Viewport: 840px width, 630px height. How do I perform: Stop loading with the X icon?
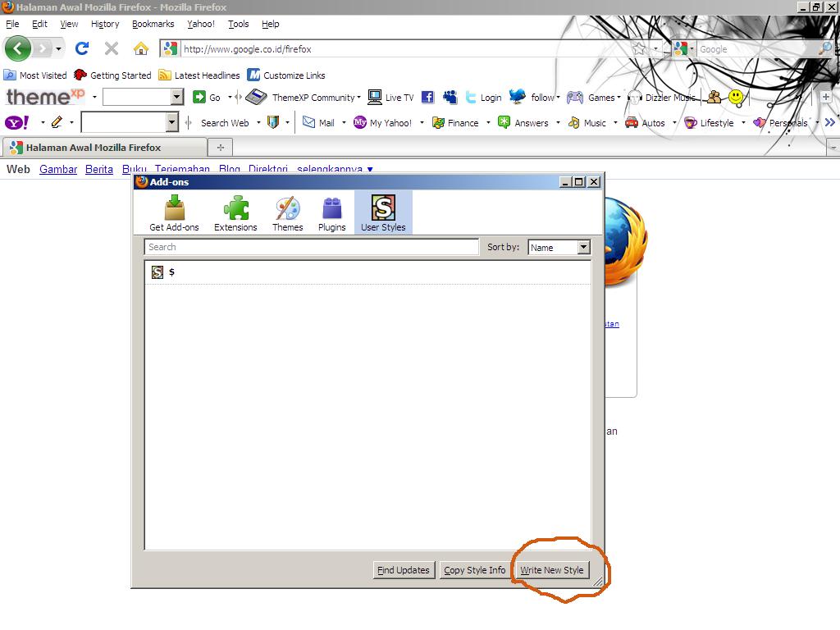pyautogui.click(x=112, y=48)
